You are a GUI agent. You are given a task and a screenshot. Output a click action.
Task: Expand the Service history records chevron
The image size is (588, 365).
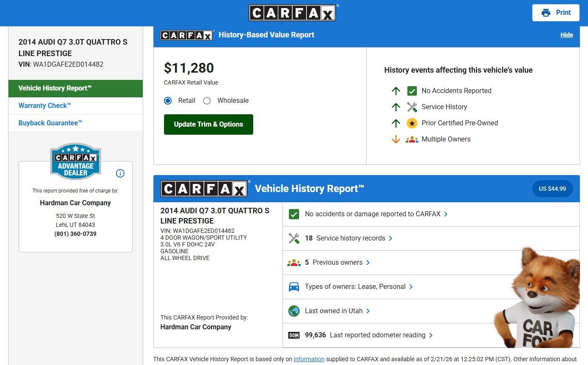coord(390,238)
